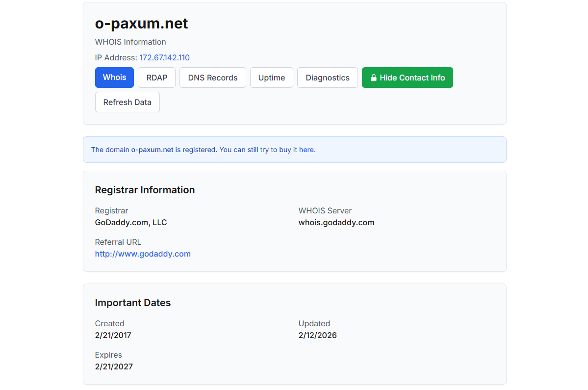Click the Updated date 2/12/2026
Image resolution: width=588 pixels, height=390 pixels.
pyautogui.click(x=318, y=335)
